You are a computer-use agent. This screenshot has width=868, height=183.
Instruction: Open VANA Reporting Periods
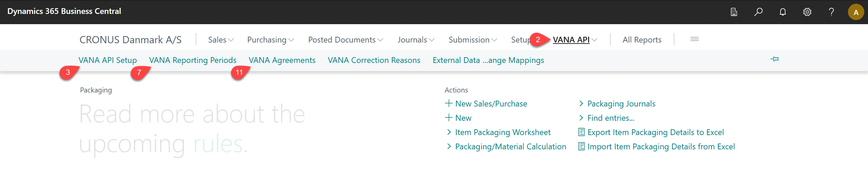click(x=193, y=60)
